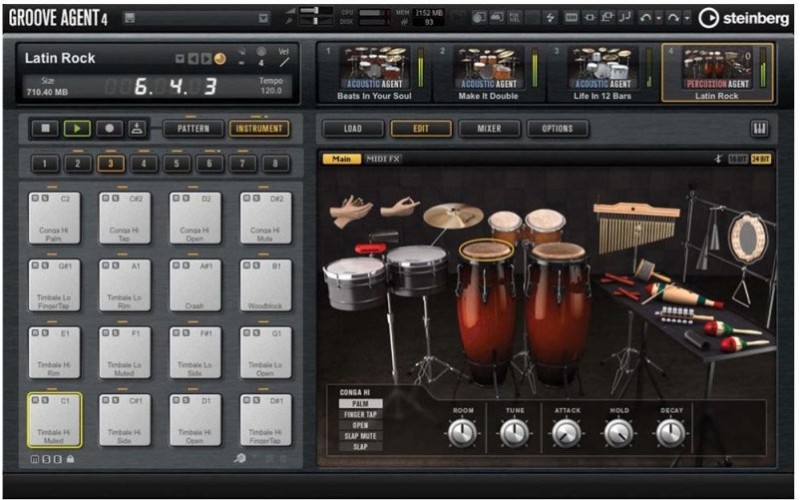Enable Pattern mode
The width and height of the screenshot is (800, 500).
(193, 128)
